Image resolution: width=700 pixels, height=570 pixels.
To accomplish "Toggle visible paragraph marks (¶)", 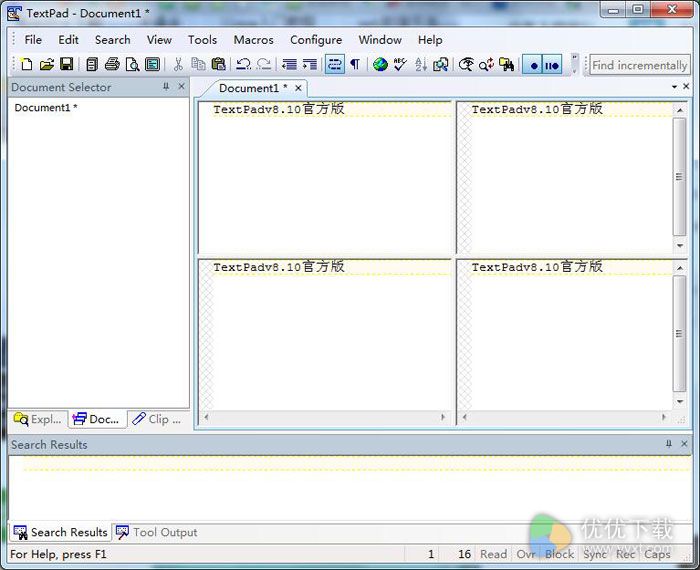I will click(355, 65).
